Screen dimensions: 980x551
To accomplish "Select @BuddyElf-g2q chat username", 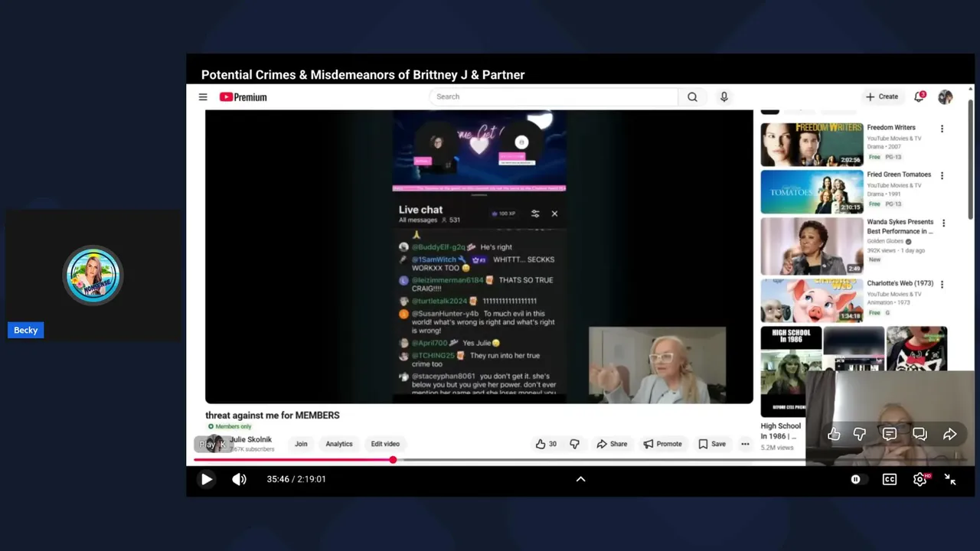I will 439,247.
